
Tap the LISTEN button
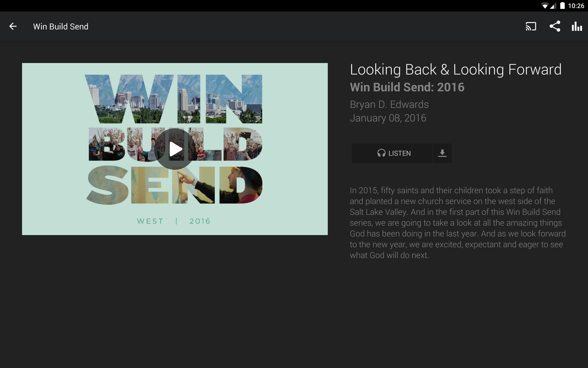[392, 153]
